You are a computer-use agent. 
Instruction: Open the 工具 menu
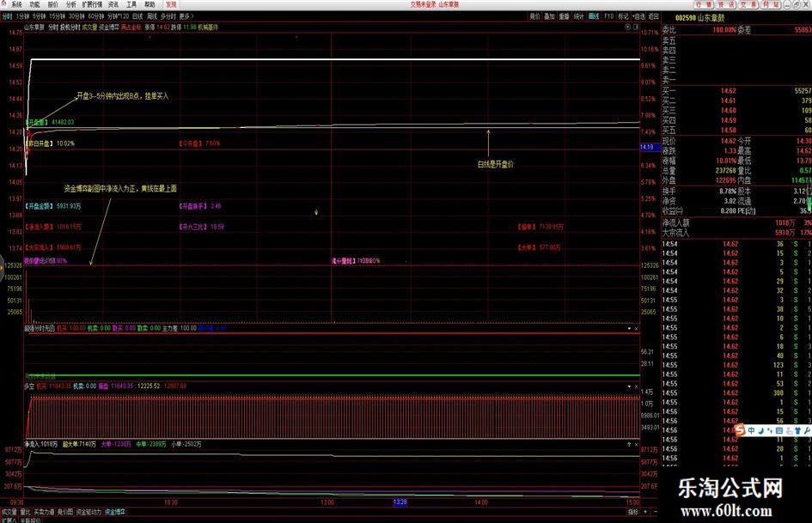[x=131, y=4]
